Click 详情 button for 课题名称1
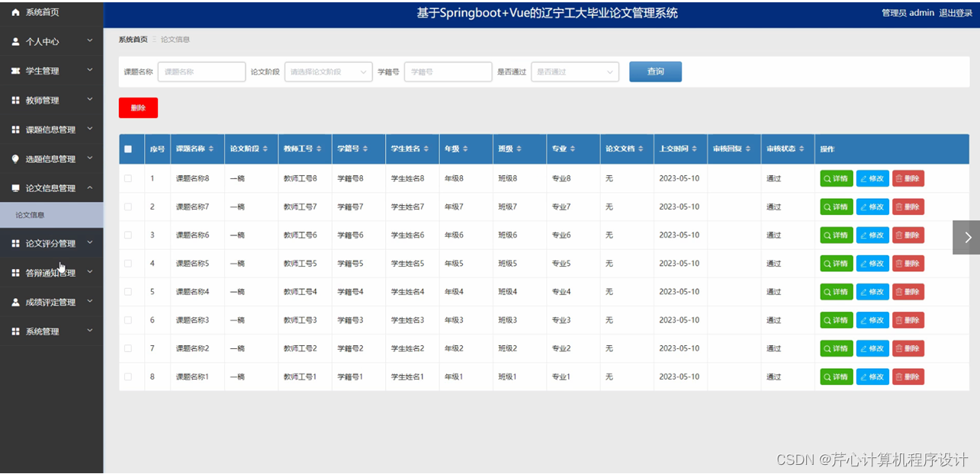 pyautogui.click(x=836, y=376)
